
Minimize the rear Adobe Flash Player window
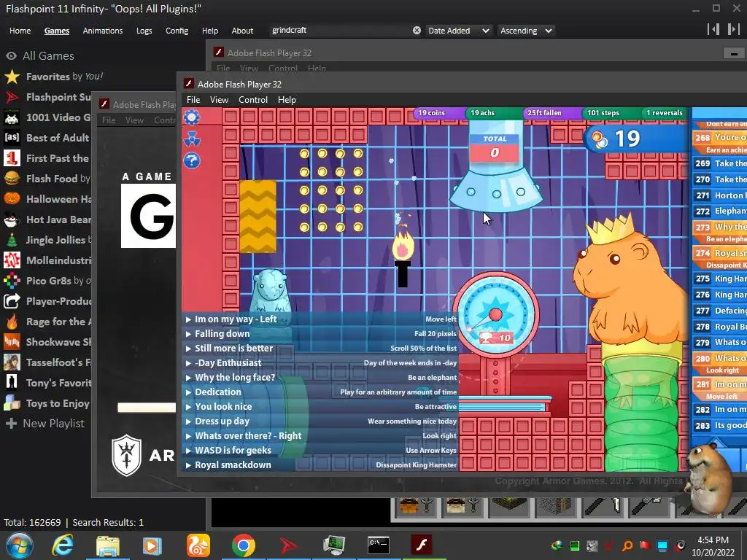coord(734,53)
